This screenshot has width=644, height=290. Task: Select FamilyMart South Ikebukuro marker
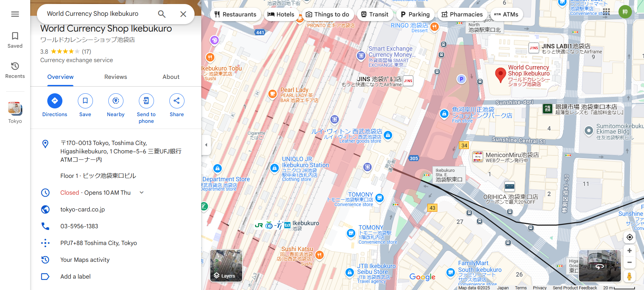[450, 272]
